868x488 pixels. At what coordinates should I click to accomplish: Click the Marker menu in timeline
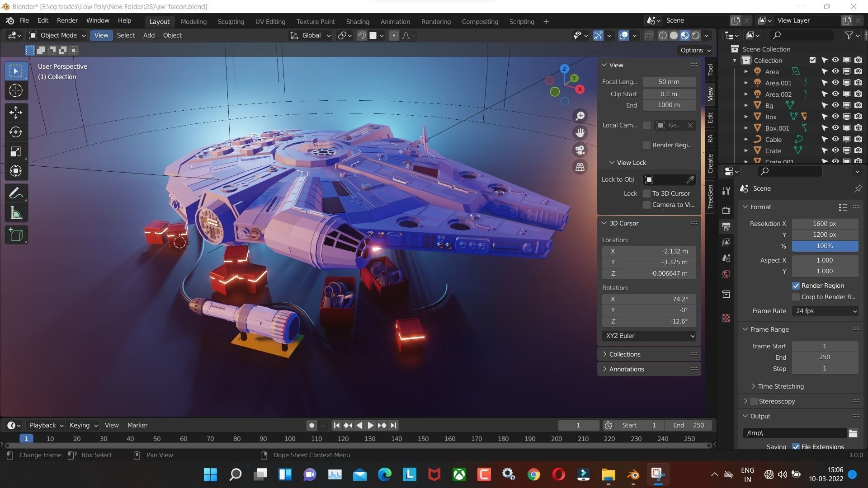[137, 425]
